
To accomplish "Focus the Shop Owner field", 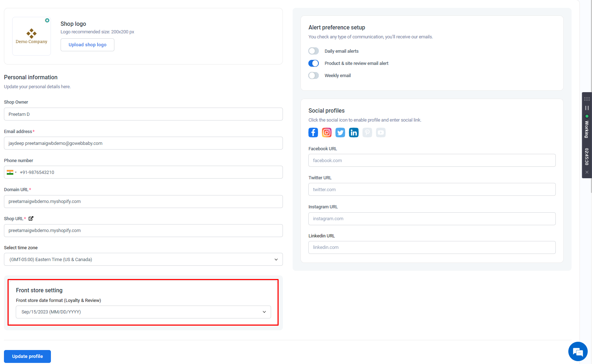I will pos(143,114).
